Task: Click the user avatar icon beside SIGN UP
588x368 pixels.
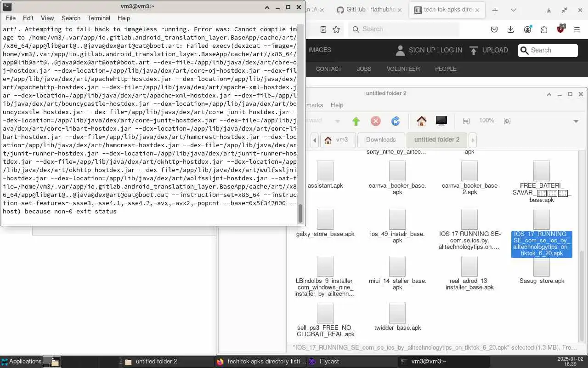Action: point(400,50)
